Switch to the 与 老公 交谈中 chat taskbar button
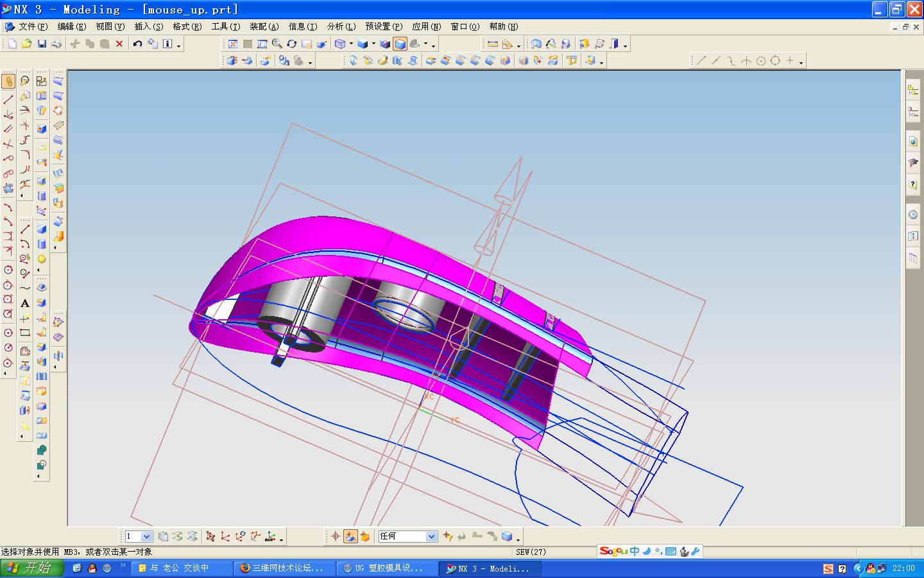 point(182,568)
